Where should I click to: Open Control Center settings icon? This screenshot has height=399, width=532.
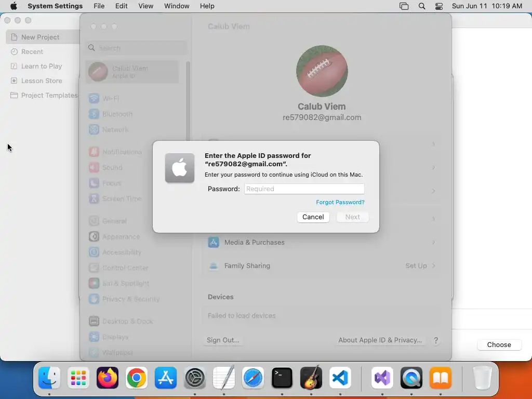pos(94,268)
